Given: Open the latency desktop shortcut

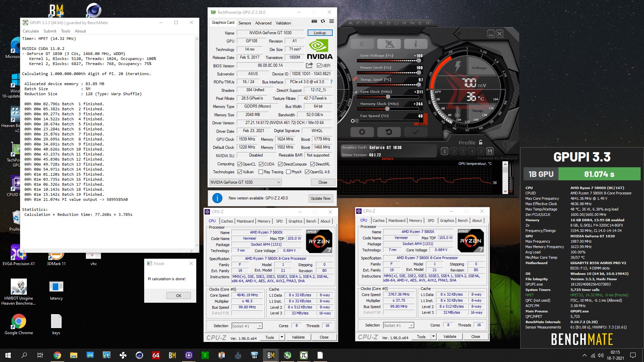Looking at the screenshot, I should click(56, 291).
